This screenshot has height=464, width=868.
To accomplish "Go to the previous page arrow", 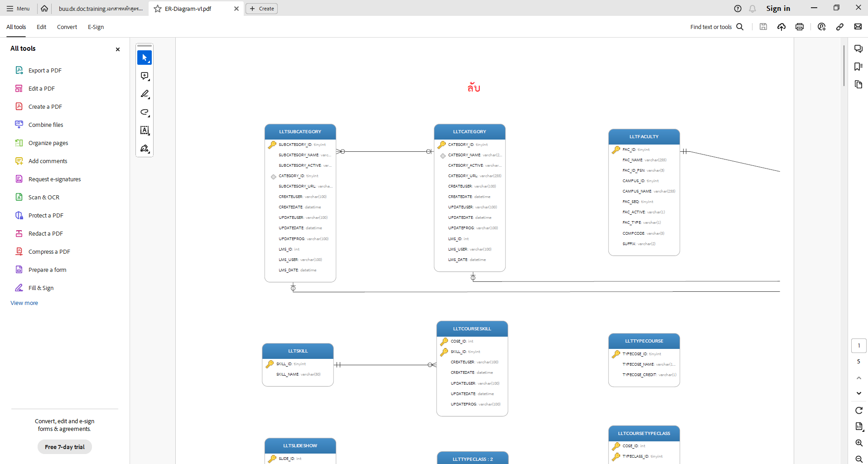I will pos(858,378).
